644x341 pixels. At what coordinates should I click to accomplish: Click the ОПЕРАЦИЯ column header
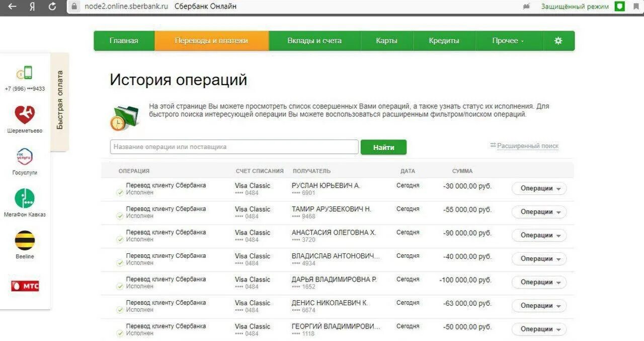coord(134,171)
